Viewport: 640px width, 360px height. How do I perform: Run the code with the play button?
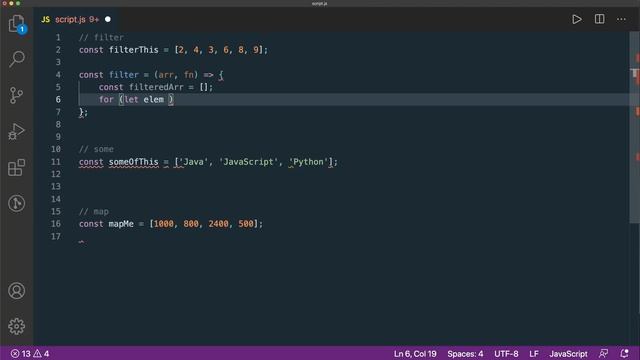tap(577, 19)
